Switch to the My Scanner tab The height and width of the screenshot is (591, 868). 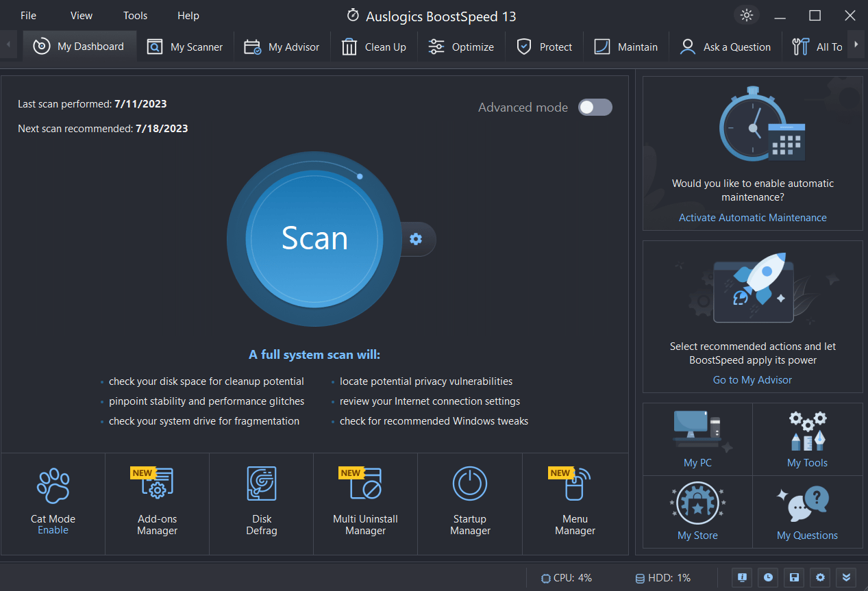coord(185,47)
